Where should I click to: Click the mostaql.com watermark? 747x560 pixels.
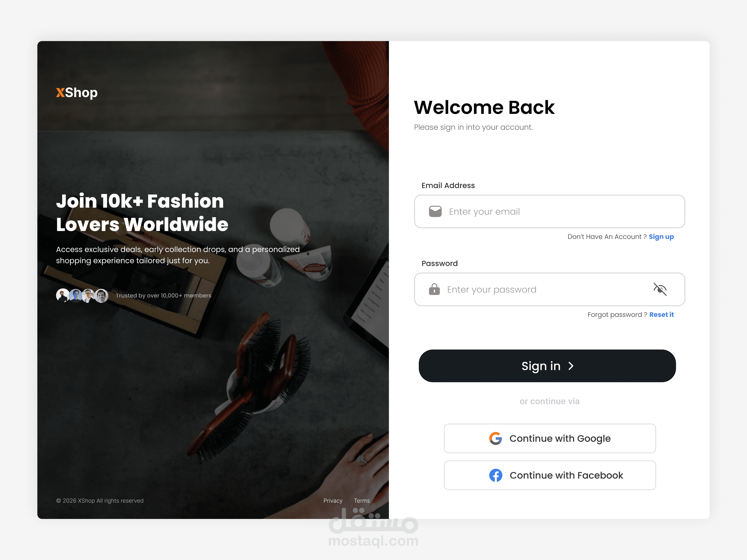click(373, 528)
